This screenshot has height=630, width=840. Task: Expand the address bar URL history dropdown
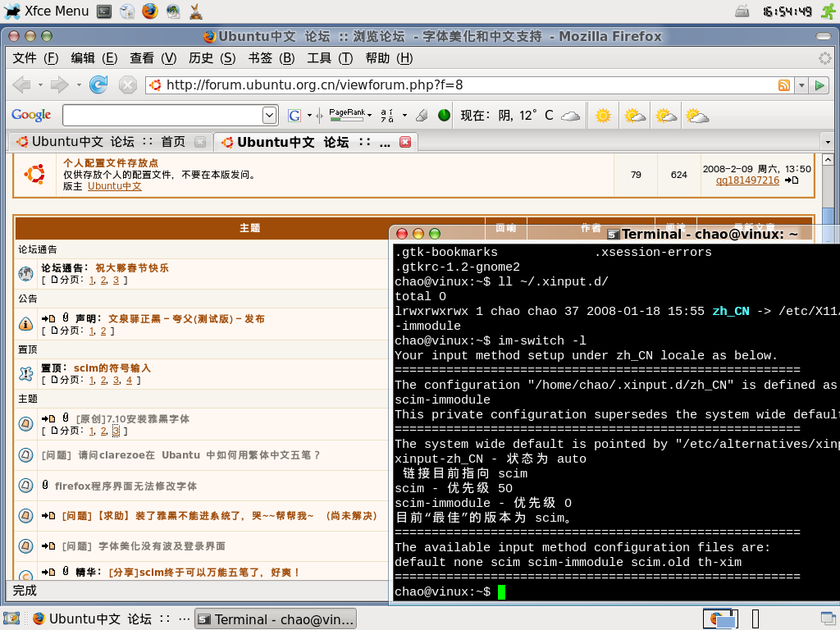tap(801, 85)
